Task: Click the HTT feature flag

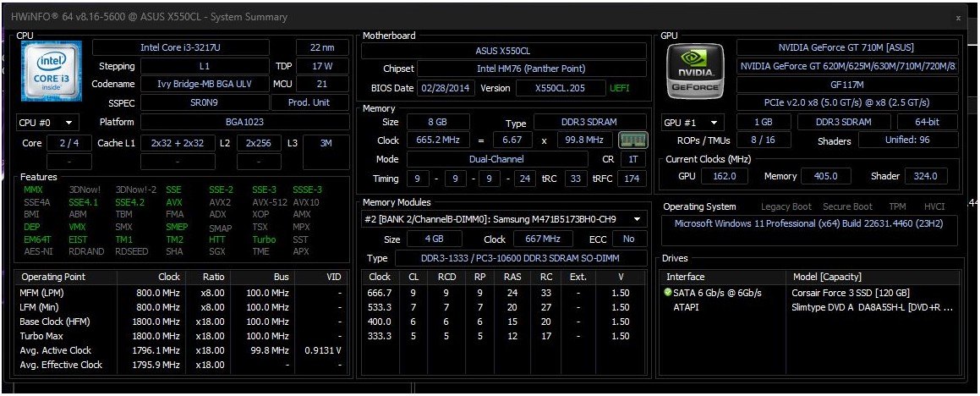Action: point(217,239)
